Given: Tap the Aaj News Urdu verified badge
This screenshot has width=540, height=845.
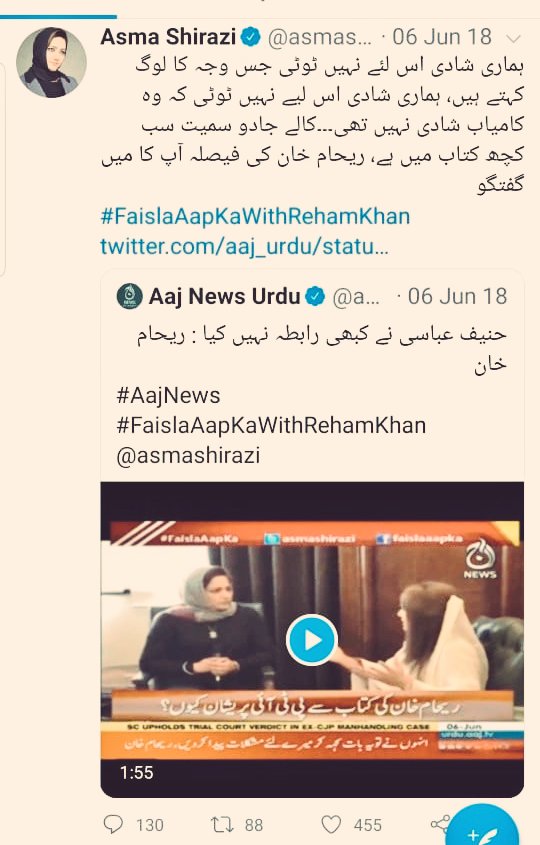Looking at the screenshot, I should click(315, 296).
